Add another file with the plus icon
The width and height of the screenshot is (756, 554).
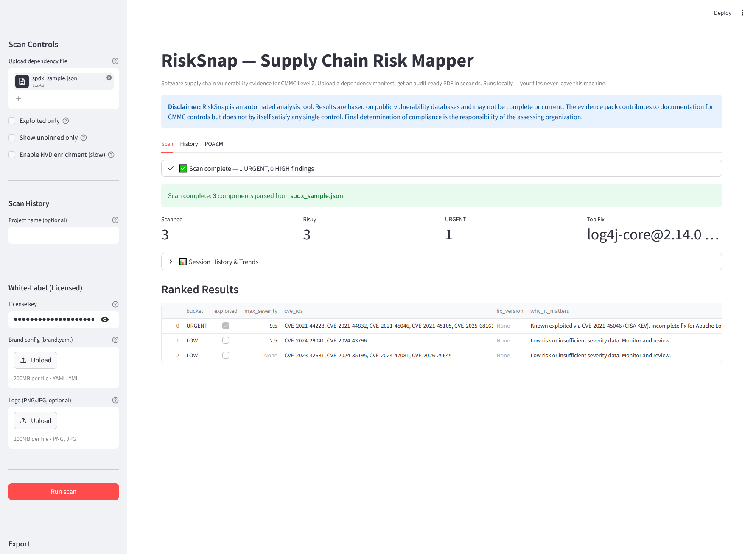point(19,99)
